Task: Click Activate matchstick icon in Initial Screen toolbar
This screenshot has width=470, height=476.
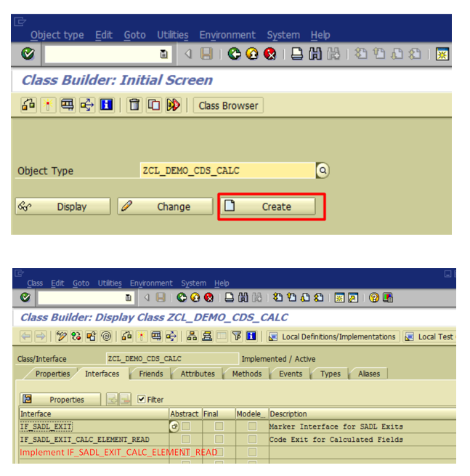Action: 48,105
